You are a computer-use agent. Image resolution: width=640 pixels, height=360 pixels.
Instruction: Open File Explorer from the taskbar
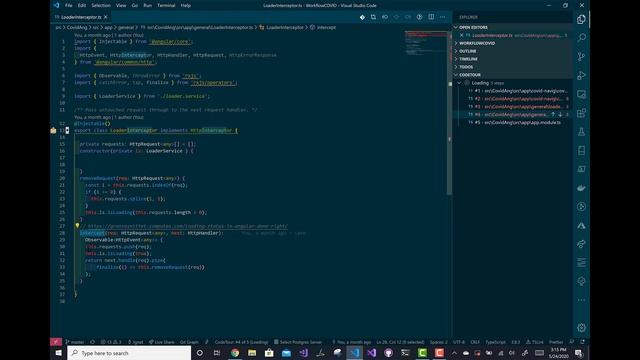point(252,353)
